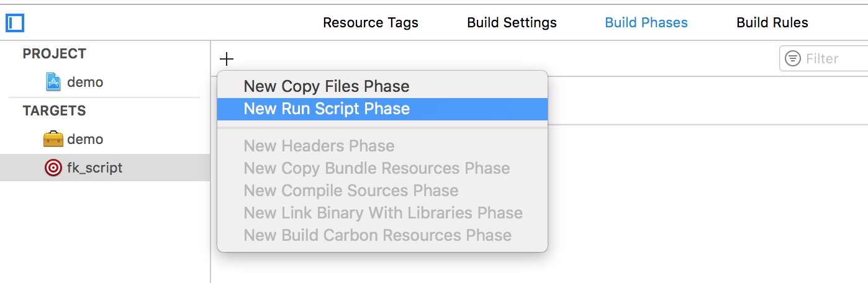Toggle the project navigator sidebar icon
The image size is (868, 283).
coord(15,24)
